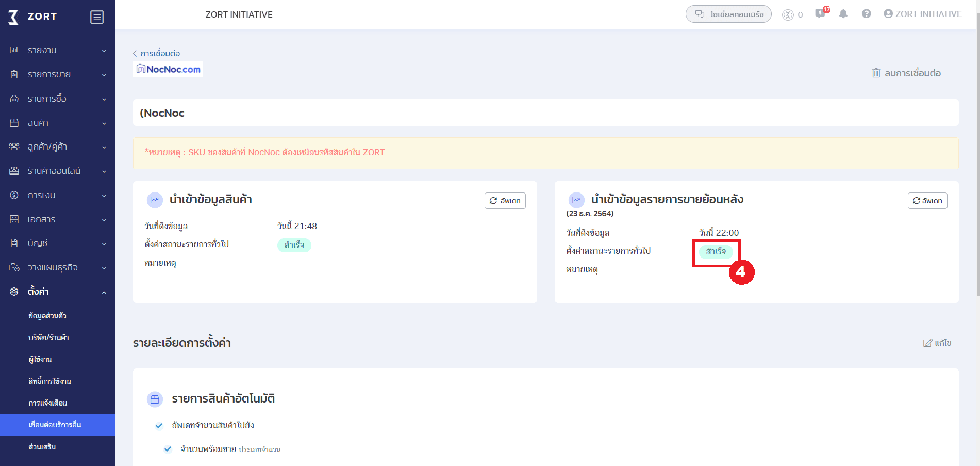This screenshot has height=466, width=980.
Task: Open ผู้ใช้งาน settings submenu
Action: click(x=40, y=359)
